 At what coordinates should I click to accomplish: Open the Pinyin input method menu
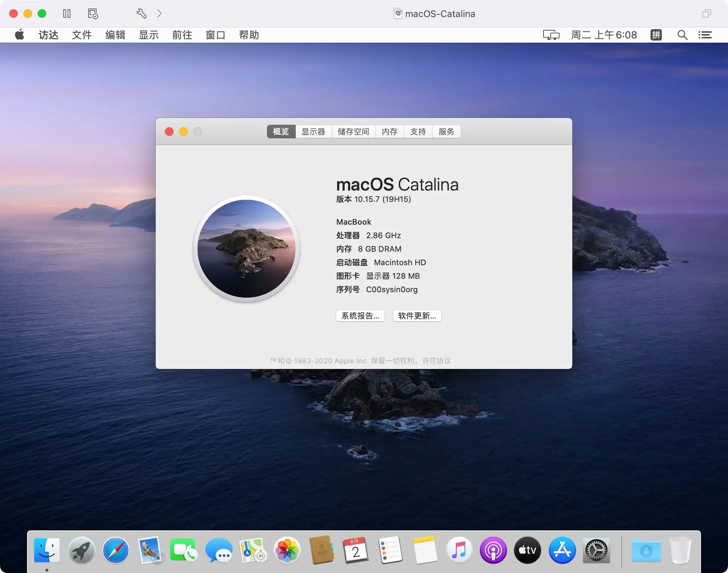pos(656,35)
